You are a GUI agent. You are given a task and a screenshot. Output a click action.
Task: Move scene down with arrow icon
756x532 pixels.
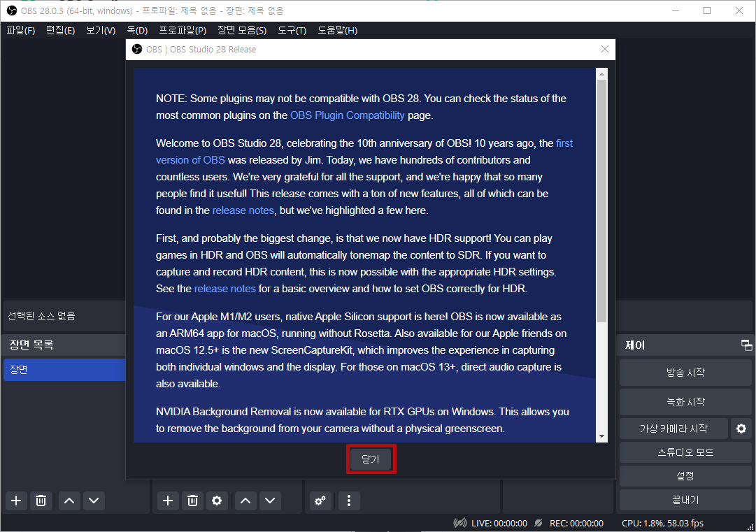point(94,501)
